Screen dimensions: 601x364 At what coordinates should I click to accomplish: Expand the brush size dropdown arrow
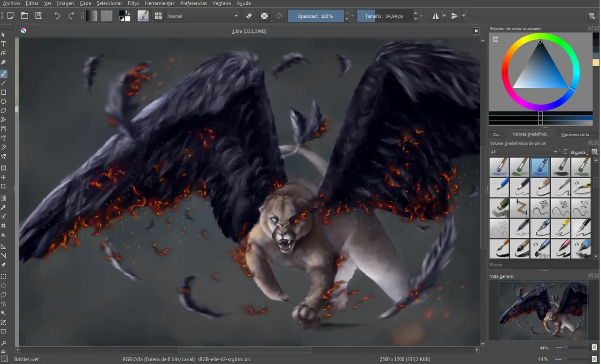421,16
